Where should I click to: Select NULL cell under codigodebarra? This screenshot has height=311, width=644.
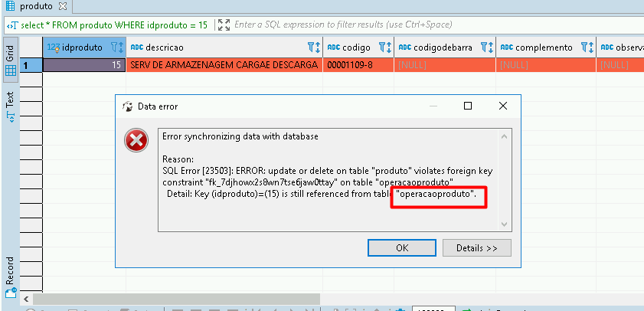(445, 65)
